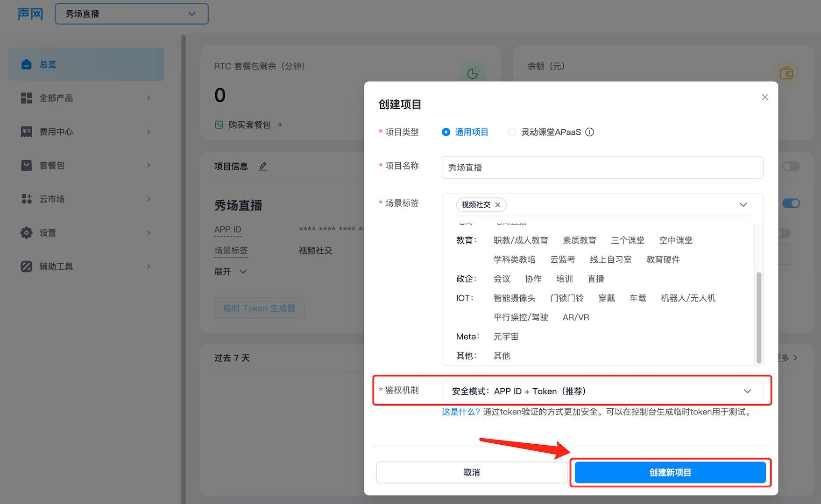This screenshot has width=821, height=504.
Task: Click the info icon beside 灵动课堂APaaS
Action: coord(590,132)
